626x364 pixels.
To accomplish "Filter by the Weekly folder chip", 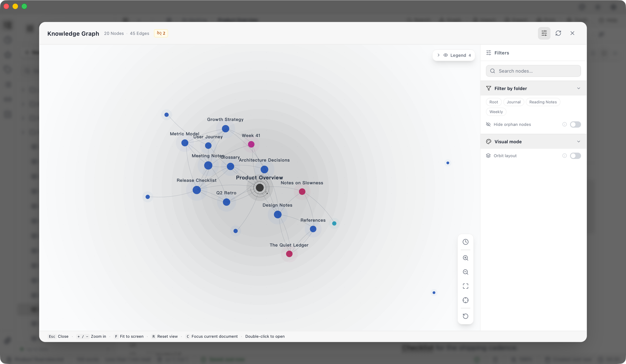I will [x=496, y=112].
